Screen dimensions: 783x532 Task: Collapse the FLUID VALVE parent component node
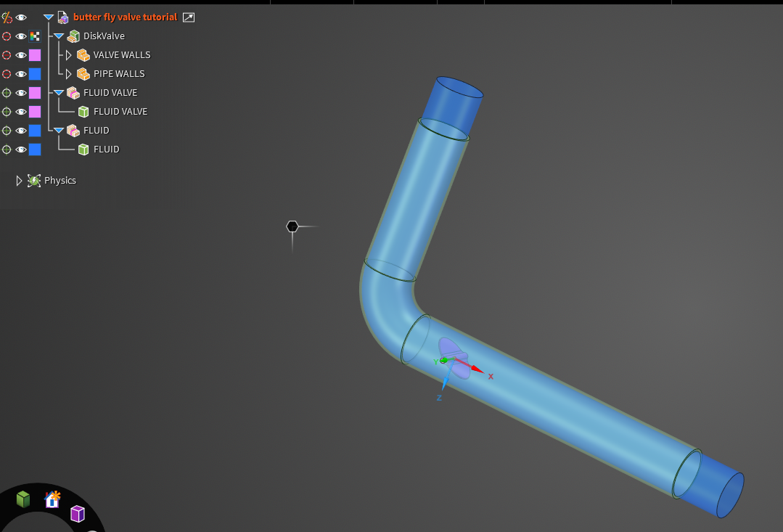(x=59, y=93)
